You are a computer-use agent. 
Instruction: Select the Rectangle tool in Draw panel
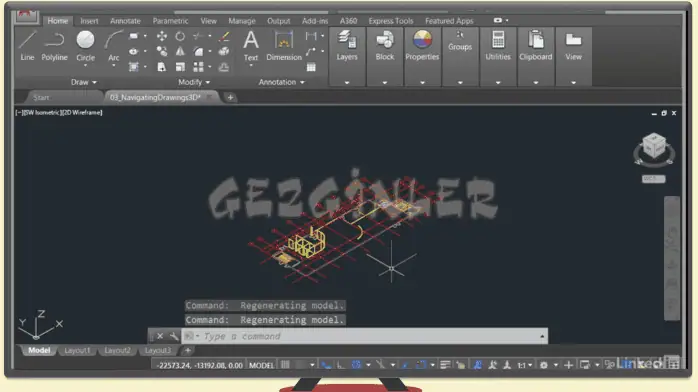click(x=133, y=36)
